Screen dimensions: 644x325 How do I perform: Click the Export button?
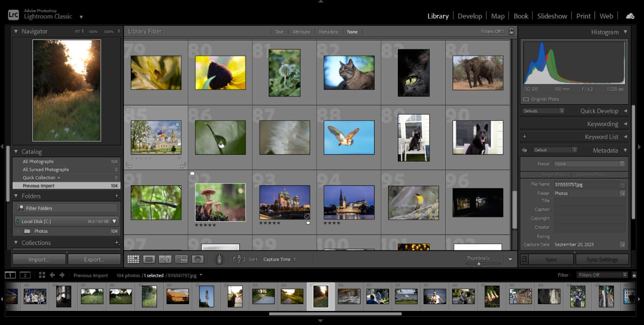pyautogui.click(x=94, y=259)
